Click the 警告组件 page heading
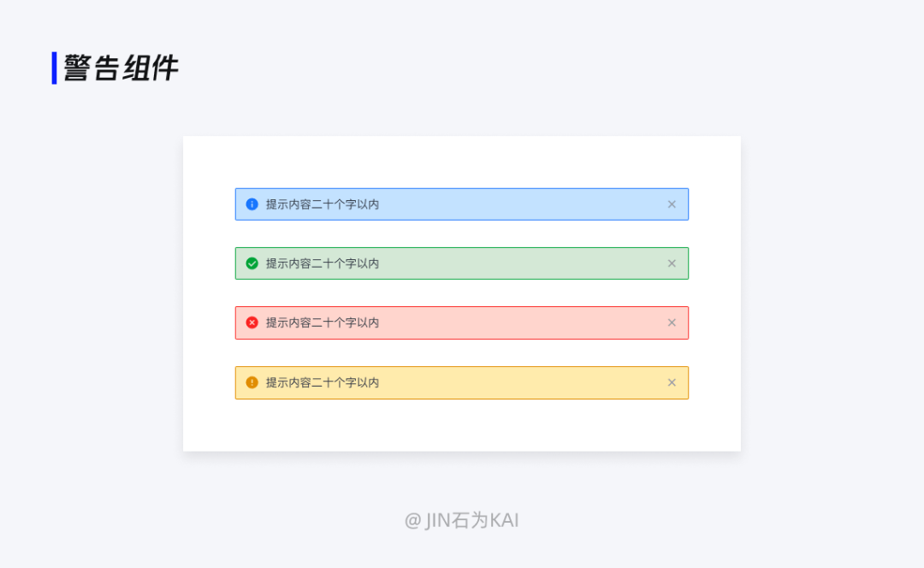 (x=121, y=68)
